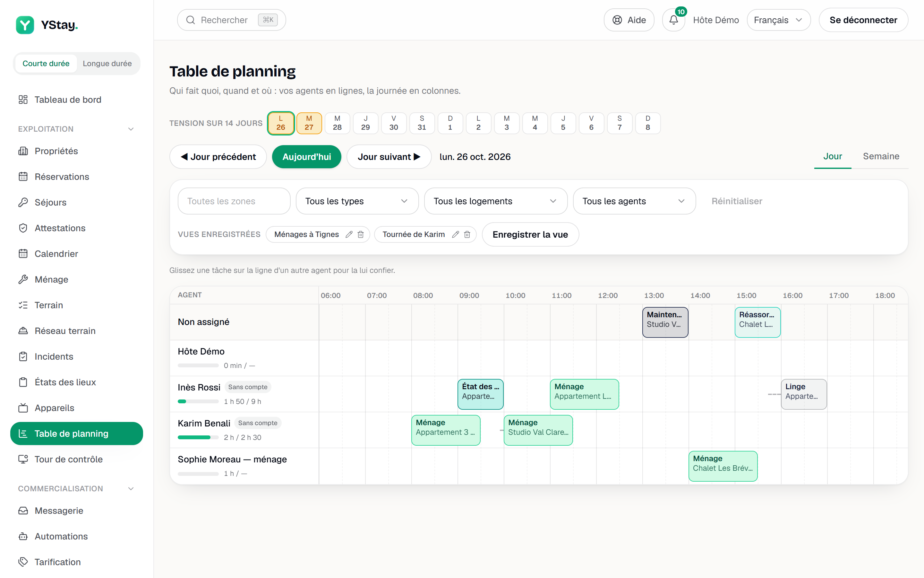This screenshot has height=578, width=924.
Task: Collapse the COMMERCIALISATION section
Action: (76, 488)
